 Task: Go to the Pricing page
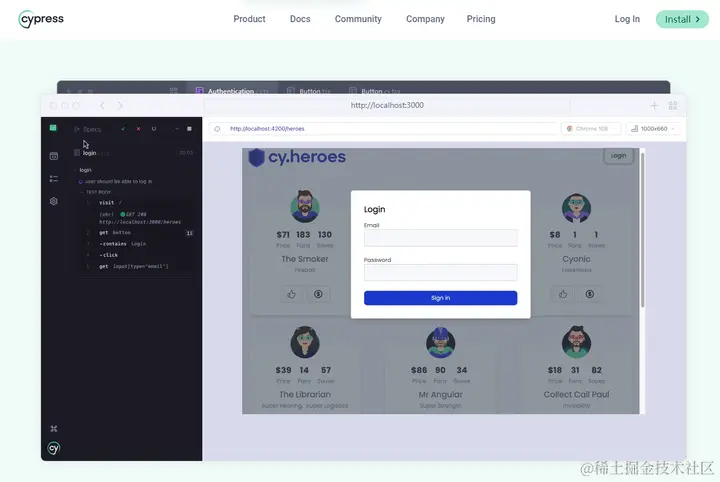click(481, 19)
